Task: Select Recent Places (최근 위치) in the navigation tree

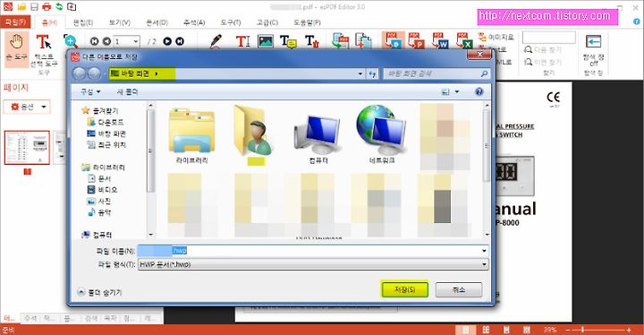Action: click(106, 145)
